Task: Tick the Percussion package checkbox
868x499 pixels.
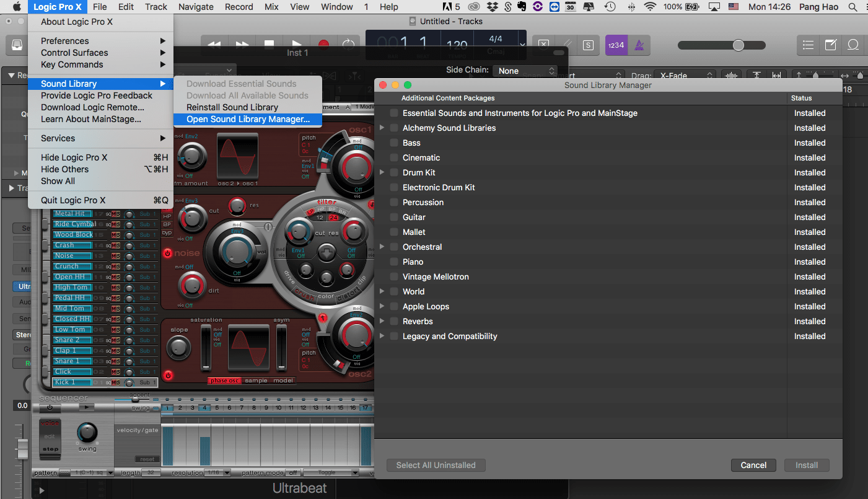Action: coord(394,203)
